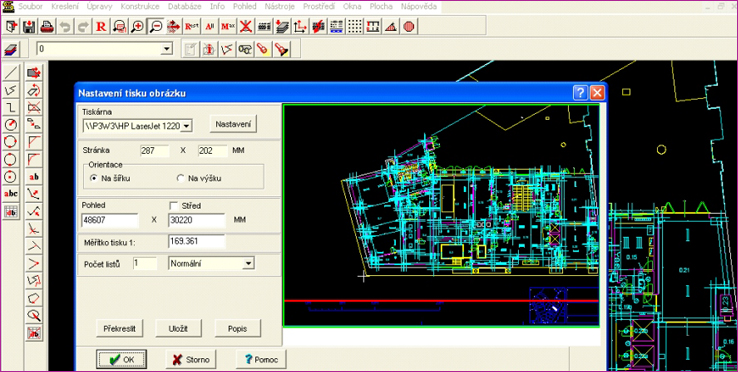738x372 pixels.
Task: Click the Nastavení printer settings button
Action: tap(234, 124)
